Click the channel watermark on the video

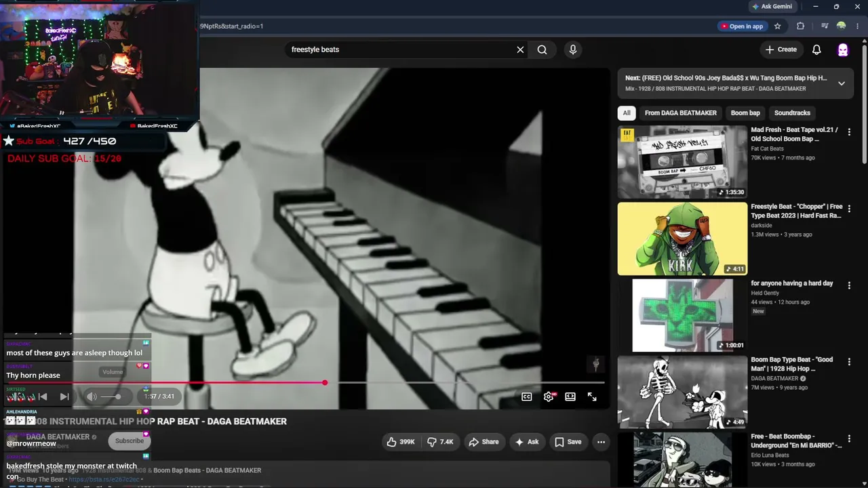(596, 364)
